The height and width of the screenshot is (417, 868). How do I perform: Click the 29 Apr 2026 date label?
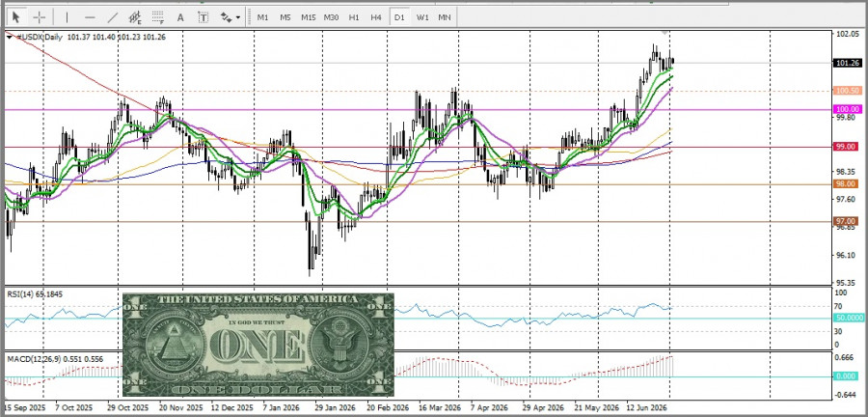pos(542,406)
